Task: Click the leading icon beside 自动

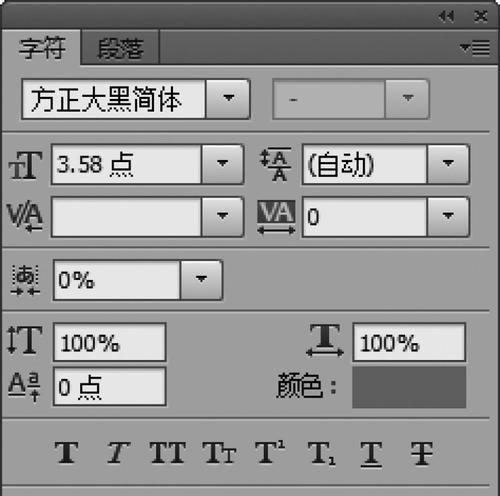Action: pos(276,164)
